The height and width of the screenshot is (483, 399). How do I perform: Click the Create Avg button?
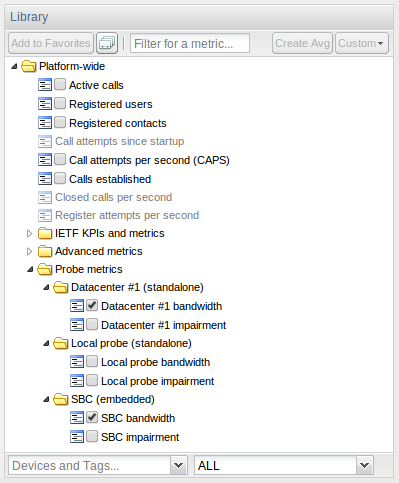point(302,43)
